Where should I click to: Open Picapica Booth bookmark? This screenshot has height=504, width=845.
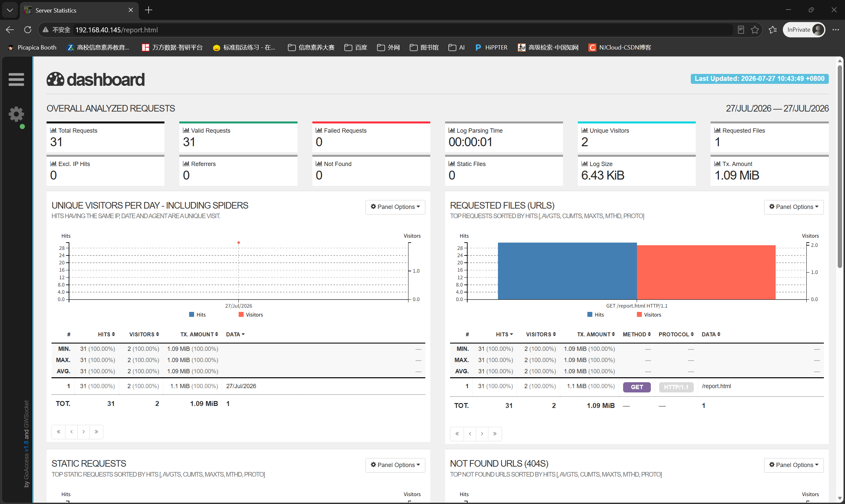coord(32,48)
